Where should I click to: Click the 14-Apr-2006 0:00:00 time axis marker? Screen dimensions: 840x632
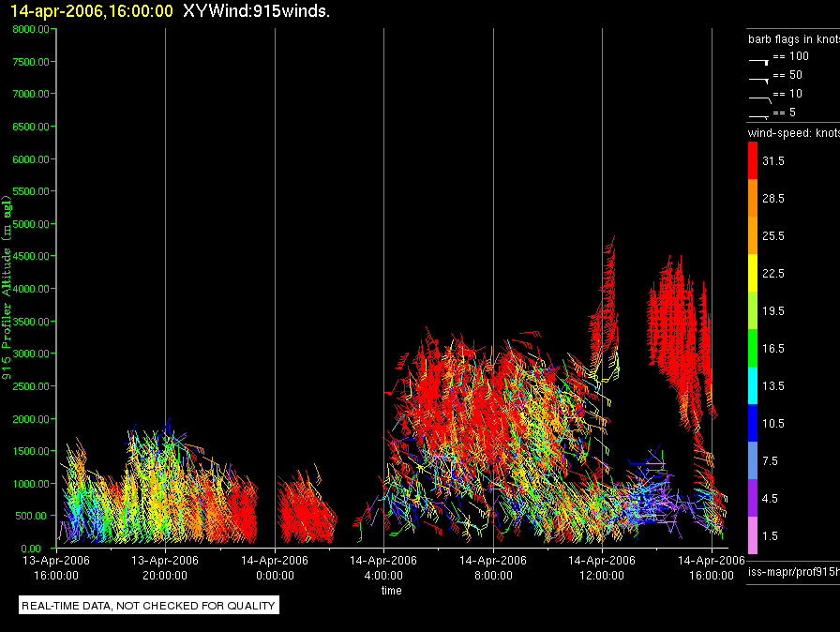tap(275, 567)
